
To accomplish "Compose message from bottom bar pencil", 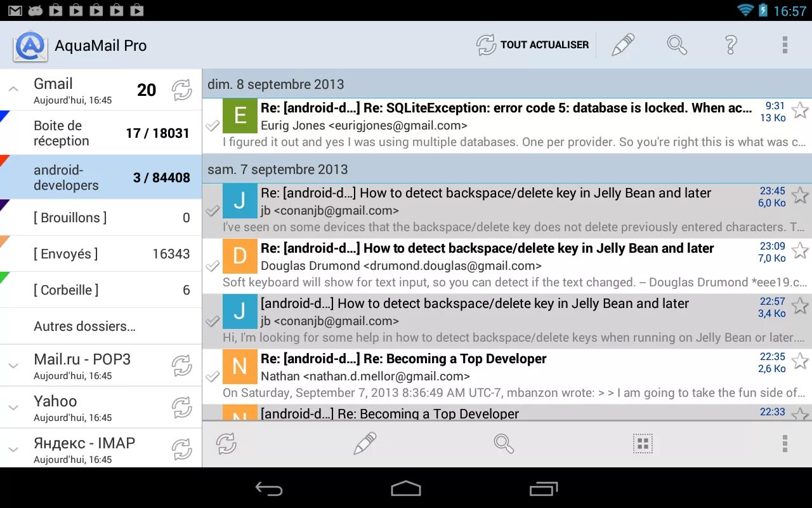I will (365, 443).
